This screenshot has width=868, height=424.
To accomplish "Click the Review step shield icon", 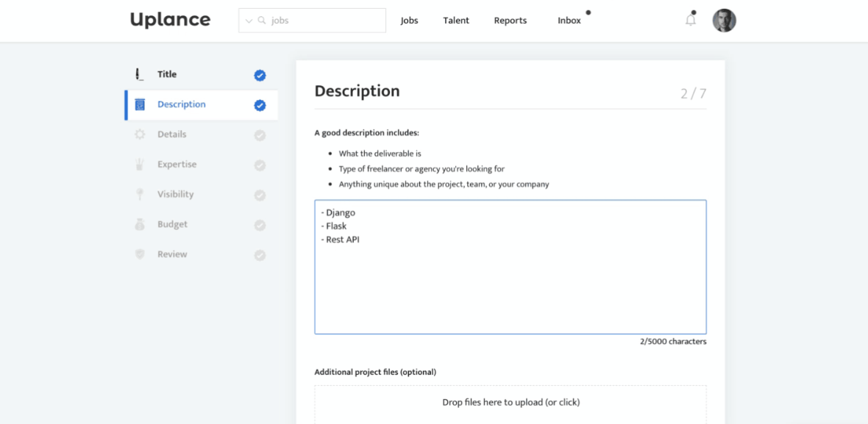I will tap(140, 254).
